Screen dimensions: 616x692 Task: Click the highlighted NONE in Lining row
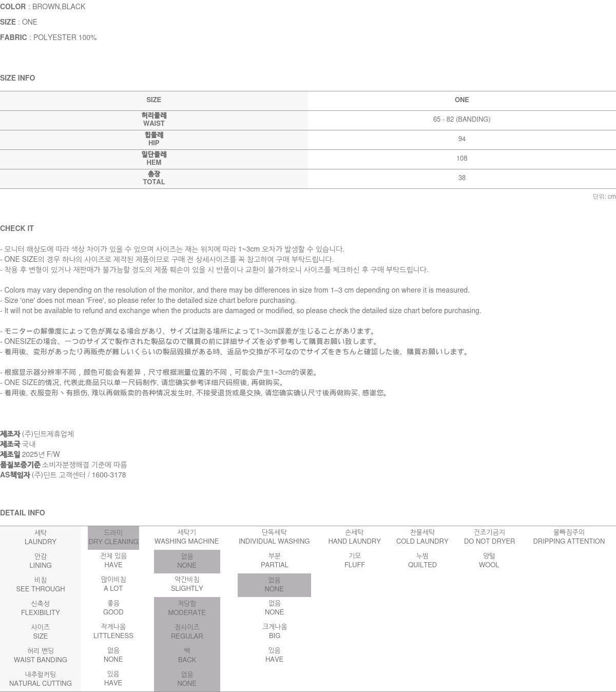[187, 561]
